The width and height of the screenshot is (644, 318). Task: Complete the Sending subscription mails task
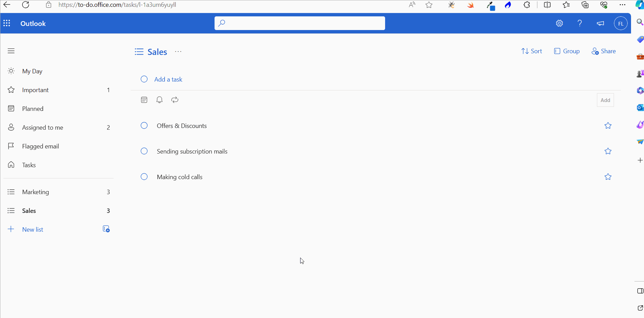[x=144, y=151]
